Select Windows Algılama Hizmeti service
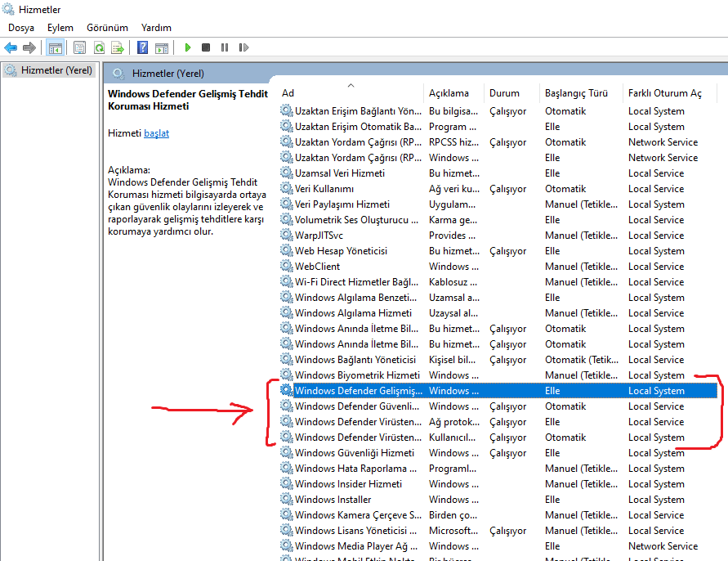Image resolution: width=728 pixels, height=561 pixels. (353, 313)
